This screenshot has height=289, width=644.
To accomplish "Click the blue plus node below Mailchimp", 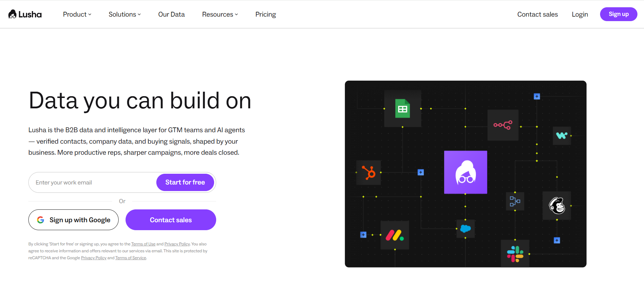I will 557,240.
